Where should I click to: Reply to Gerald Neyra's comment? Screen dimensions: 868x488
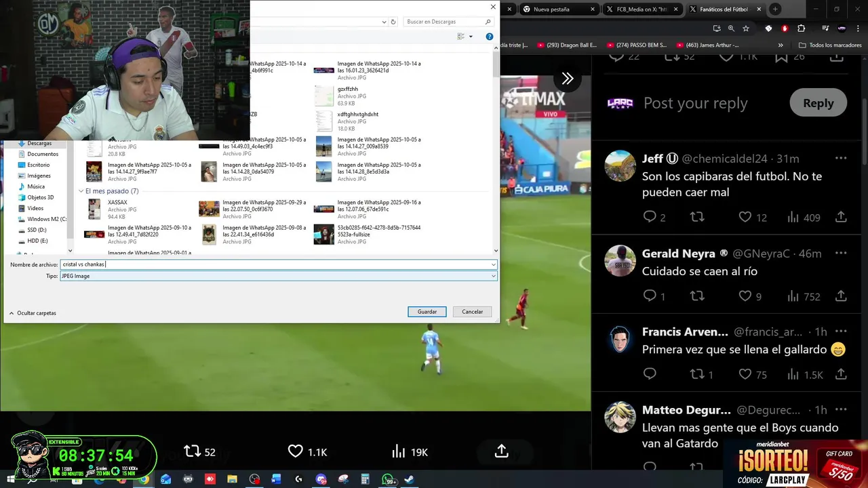(x=650, y=296)
